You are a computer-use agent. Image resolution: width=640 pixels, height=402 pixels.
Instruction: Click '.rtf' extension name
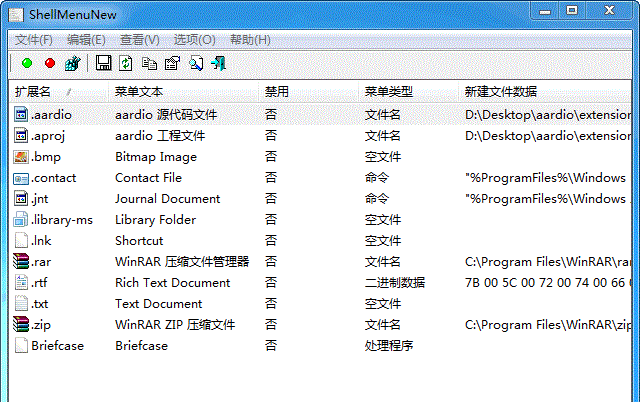[x=39, y=283]
